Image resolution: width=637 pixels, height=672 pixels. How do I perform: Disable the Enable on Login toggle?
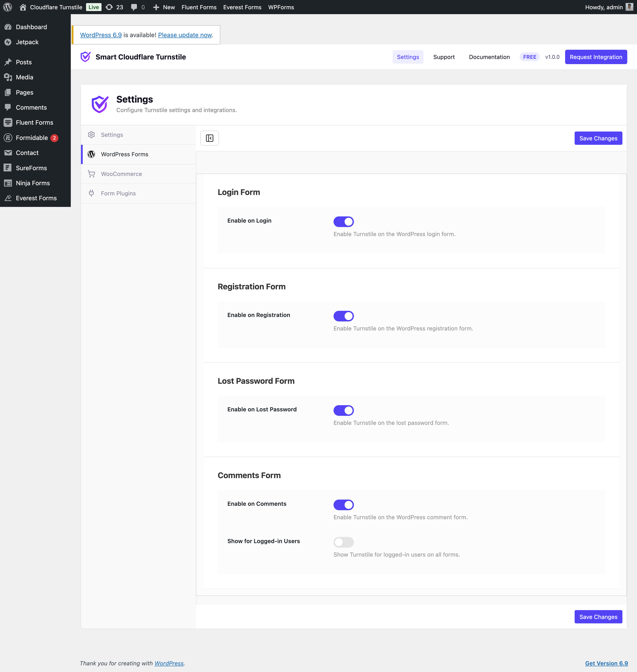click(x=344, y=221)
